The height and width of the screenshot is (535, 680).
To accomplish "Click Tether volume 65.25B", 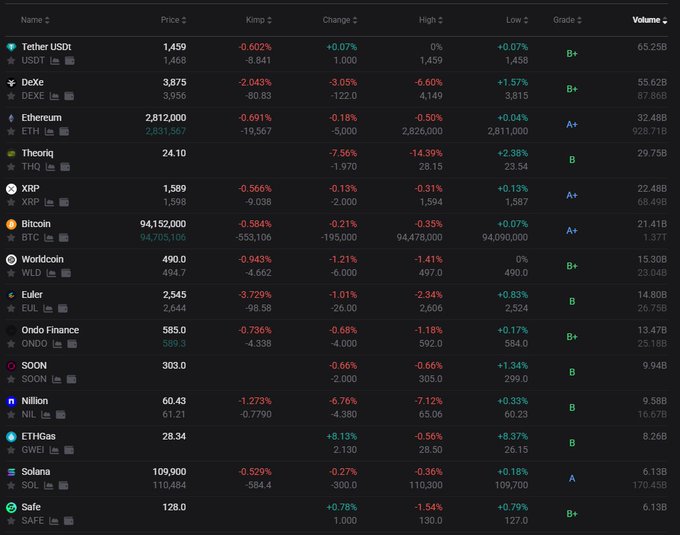I will click(x=652, y=47).
